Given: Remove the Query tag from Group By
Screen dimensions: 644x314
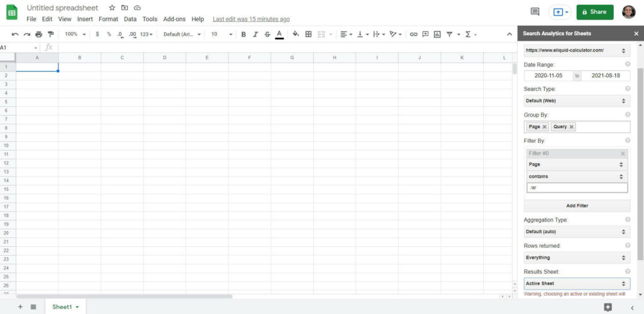Looking at the screenshot, I should pos(572,127).
